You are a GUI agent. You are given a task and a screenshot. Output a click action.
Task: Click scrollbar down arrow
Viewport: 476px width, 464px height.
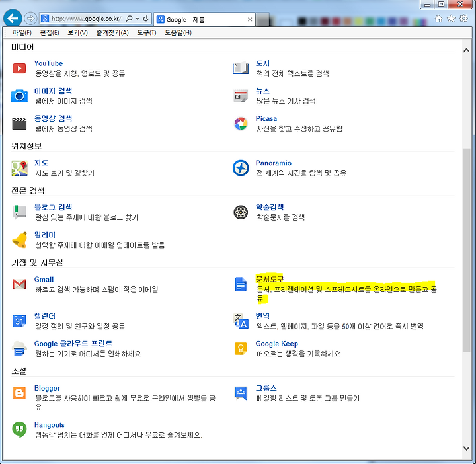pyautogui.click(x=467, y=448)
